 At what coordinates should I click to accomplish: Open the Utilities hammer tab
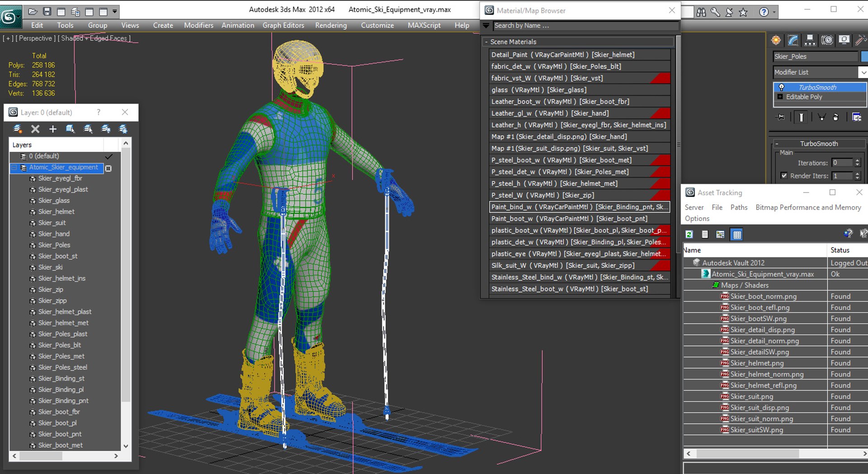(860, 40)
